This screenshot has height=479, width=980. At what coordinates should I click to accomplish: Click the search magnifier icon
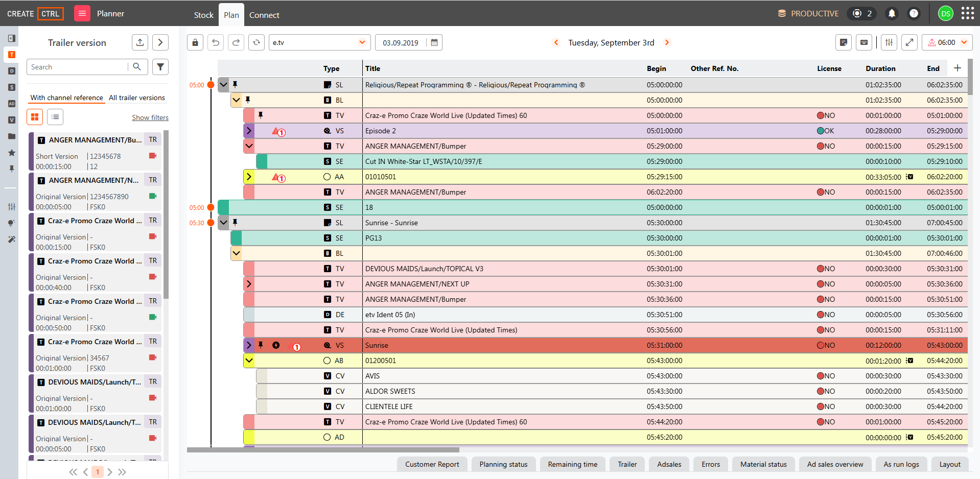(x=137, y=67)
